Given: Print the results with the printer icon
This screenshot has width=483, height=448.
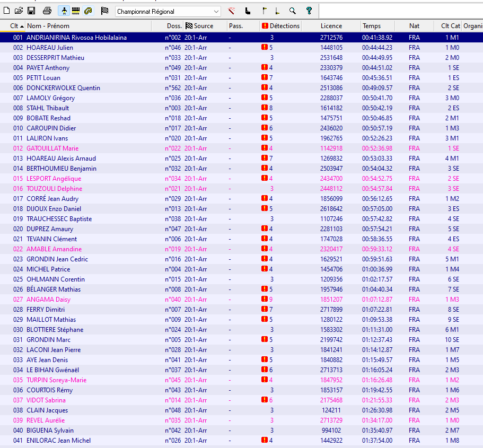Looking at the screenshot, I should coord(47,11).
